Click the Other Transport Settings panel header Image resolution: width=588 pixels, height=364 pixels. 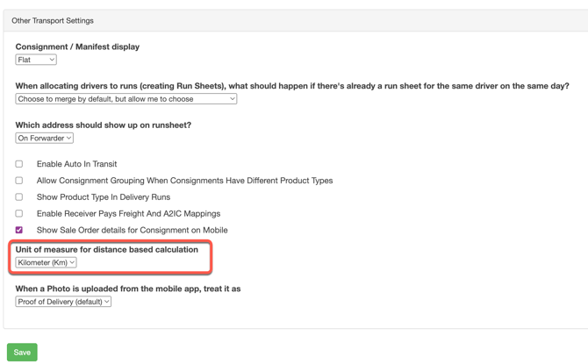(x=53, y=20)
